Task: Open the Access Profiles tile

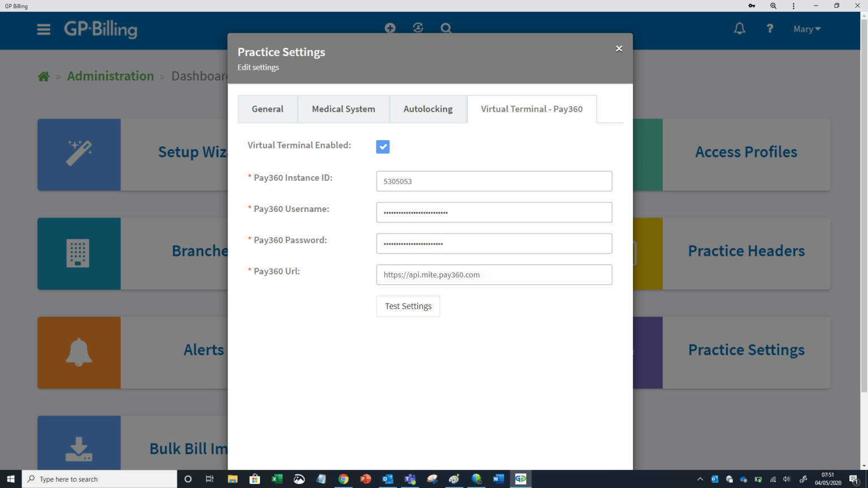Action: [x=746, y=152]
